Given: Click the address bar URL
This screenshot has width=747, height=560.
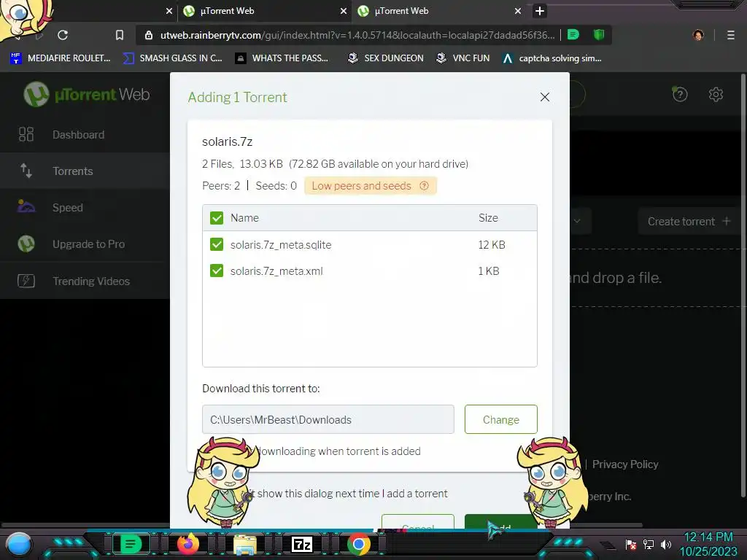Looking at the screenshot, I should 357,35.
